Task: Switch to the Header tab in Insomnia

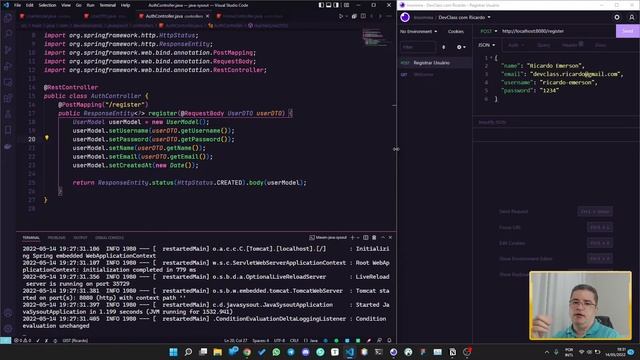Action: tap(572, 45)
